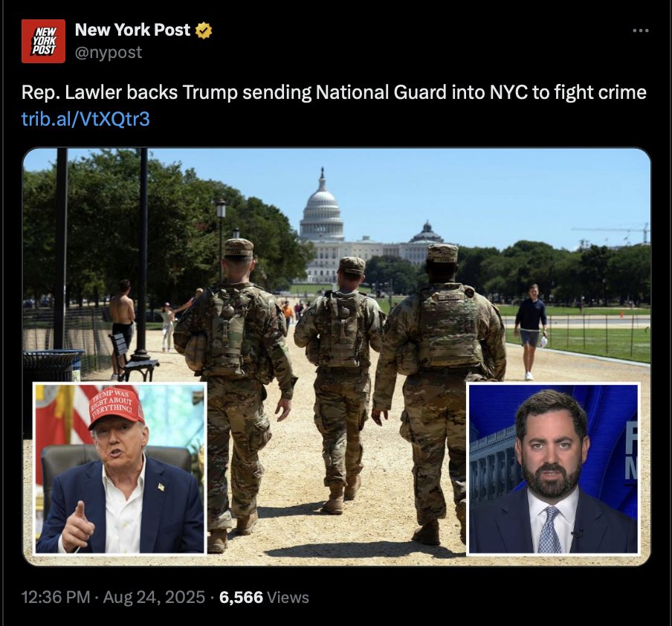
Task: Open the @nypost handle link
Action: [x=109, y=52]
